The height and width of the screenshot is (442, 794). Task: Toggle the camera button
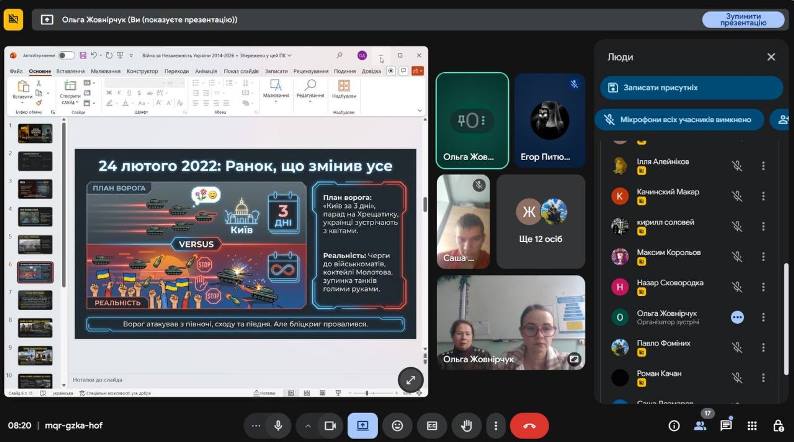[330, 426]
